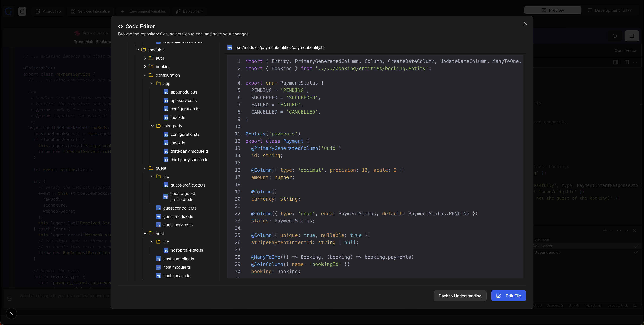Switch to Preview in the top bar
Viewport: 644px width, 325px height.
(552, 10)
